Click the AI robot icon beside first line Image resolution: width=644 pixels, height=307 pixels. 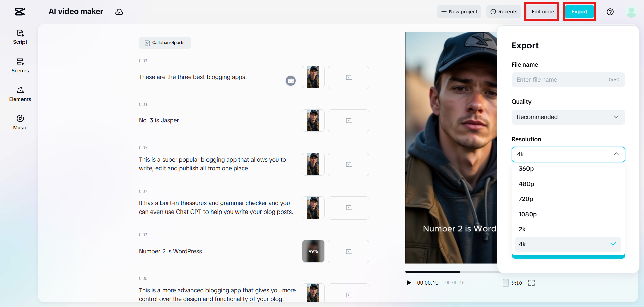[291, 81]
